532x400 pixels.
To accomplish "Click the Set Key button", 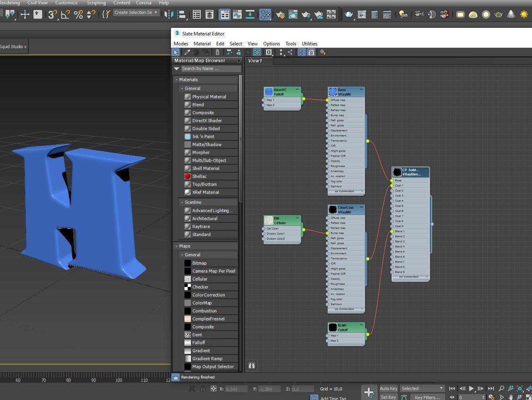I will pos(388,397).
